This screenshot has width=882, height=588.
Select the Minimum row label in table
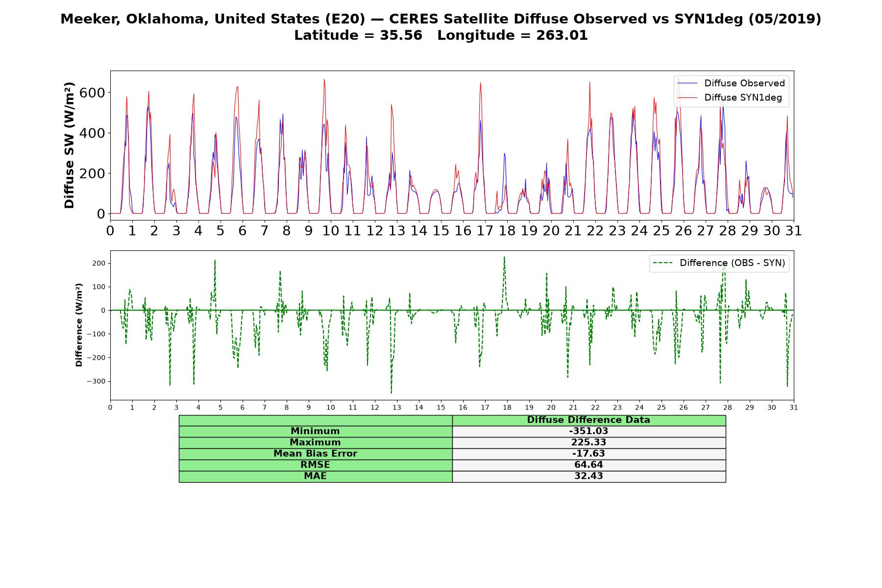(315, 431)
